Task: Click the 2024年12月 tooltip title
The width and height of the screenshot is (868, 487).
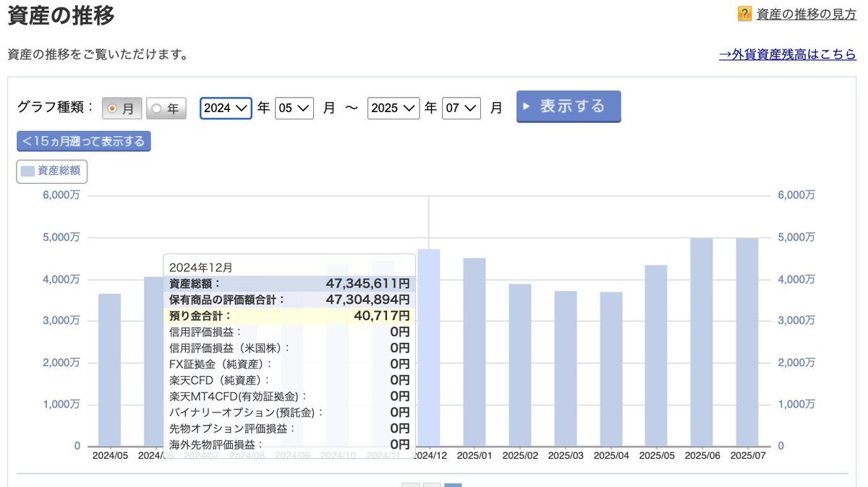Action: click(201, 268)
